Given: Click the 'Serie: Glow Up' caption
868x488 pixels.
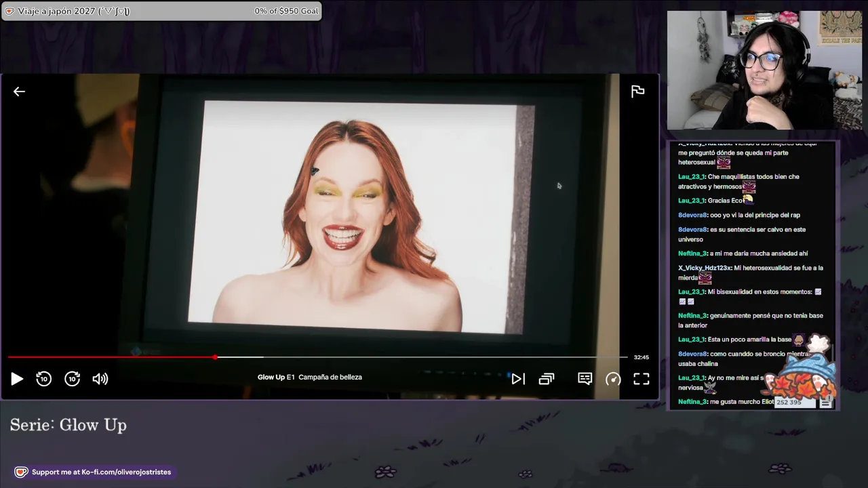Looking at the screenshot, I should [x=68, y=425].
